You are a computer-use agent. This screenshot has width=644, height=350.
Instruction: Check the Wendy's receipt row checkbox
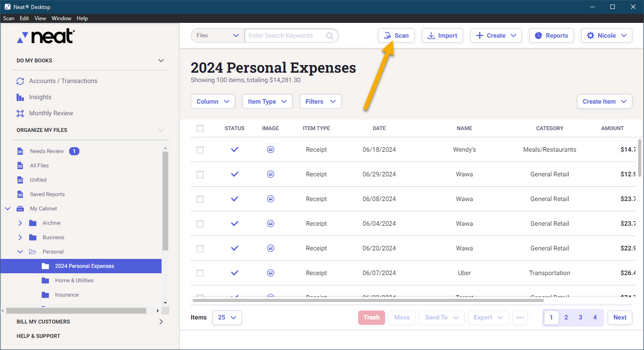tap(200, 150)
